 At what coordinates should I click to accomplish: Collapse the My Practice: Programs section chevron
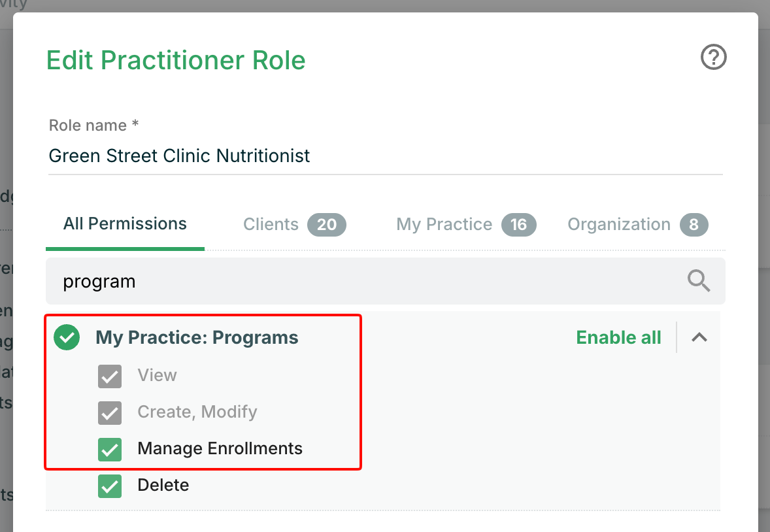coord(699,337)
